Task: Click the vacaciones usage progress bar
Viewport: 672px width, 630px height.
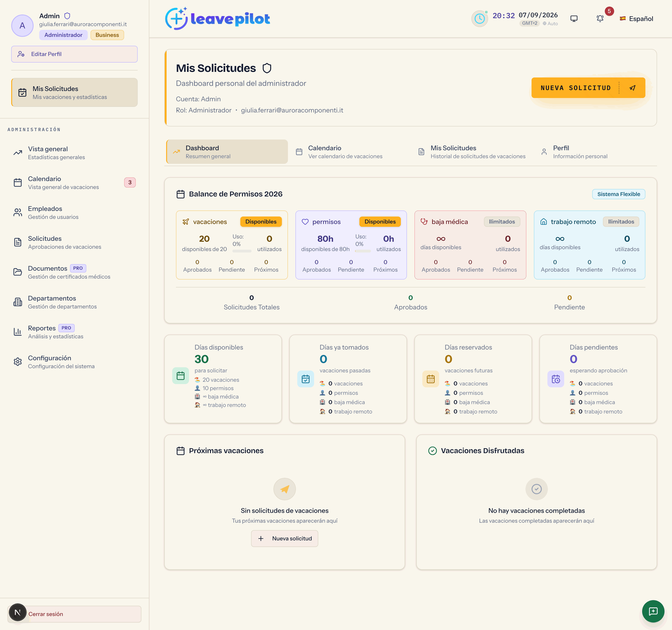Action: [x=242, y=251]
